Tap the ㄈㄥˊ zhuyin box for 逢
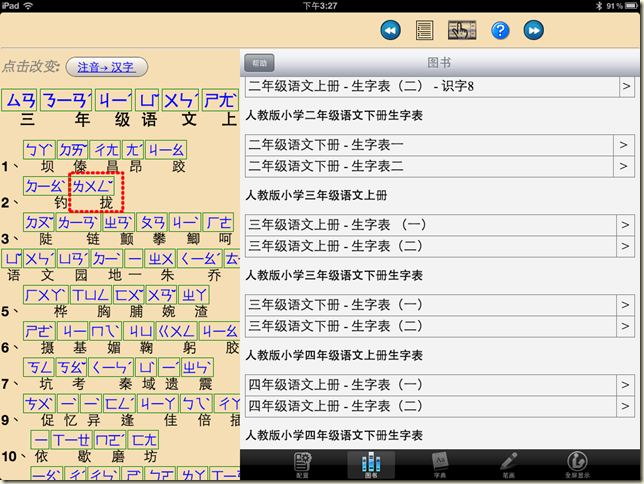The image size is (644, 484). click(119, 403)
